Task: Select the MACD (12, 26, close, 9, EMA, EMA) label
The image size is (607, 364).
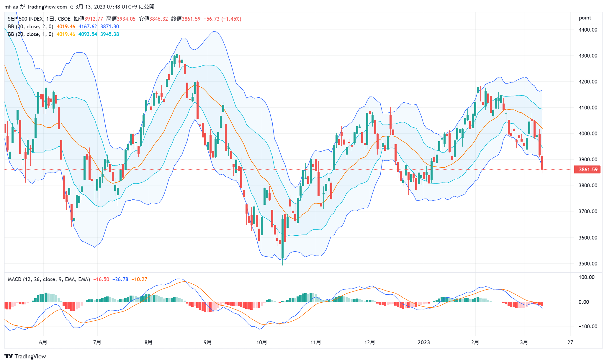Action: tap(49, 279)
